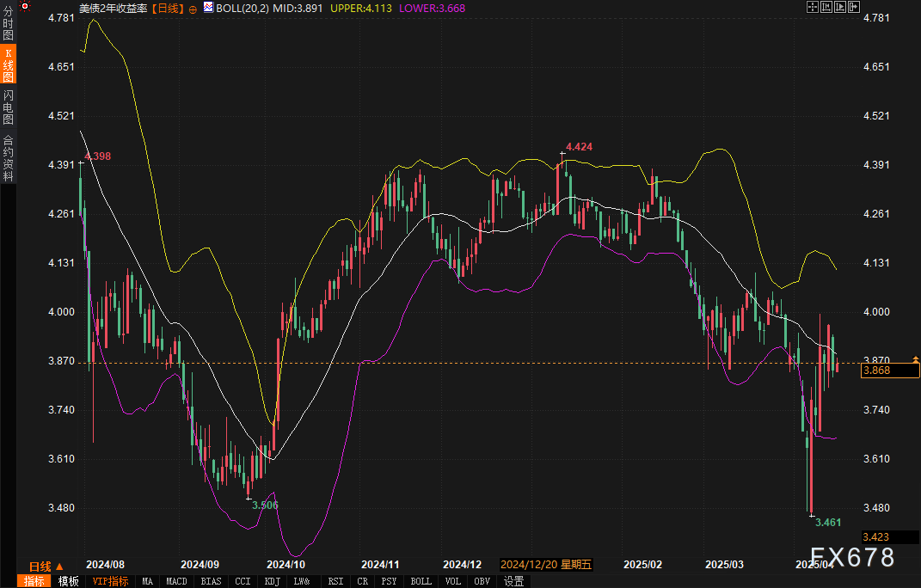Click the play-arrow axis icon at top right
Viewport: 921px width, 588px height.
tap(839, 7)
